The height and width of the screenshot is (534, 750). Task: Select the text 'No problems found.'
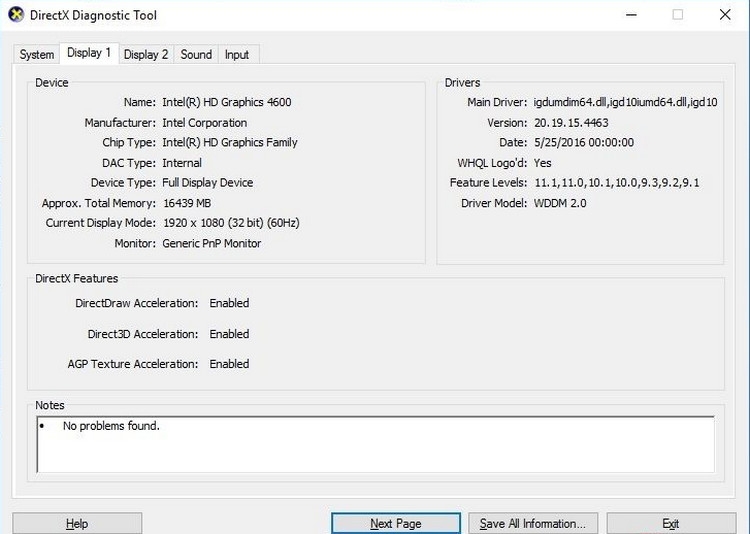[x=111, y=426]
